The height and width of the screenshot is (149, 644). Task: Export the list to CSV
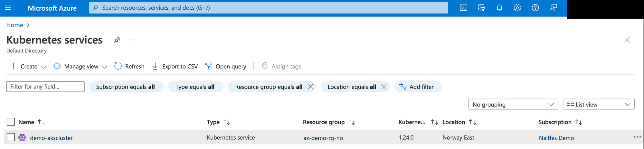point(175,66)
